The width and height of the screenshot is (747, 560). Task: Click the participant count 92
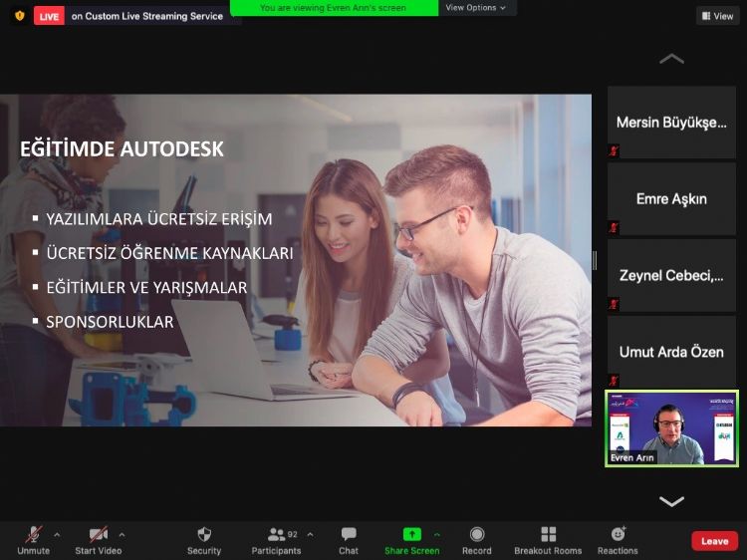point(293,534)
